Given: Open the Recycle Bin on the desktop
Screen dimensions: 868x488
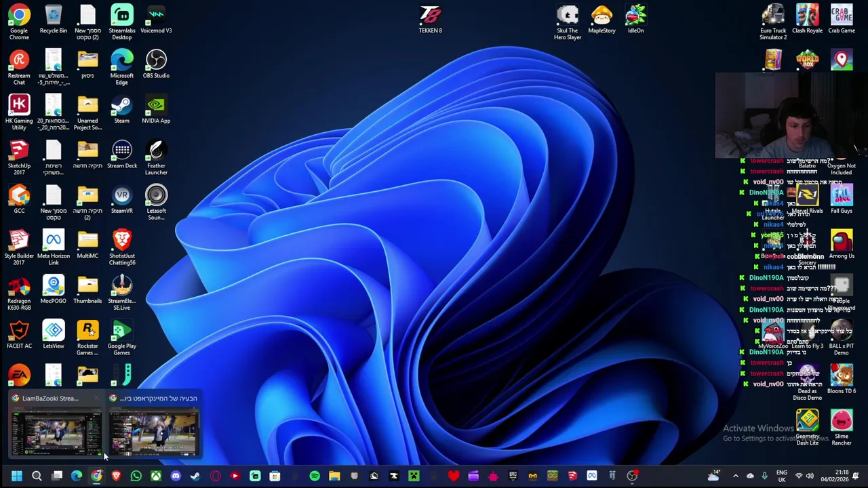Looking at the screenshot, I should point(54,19).
